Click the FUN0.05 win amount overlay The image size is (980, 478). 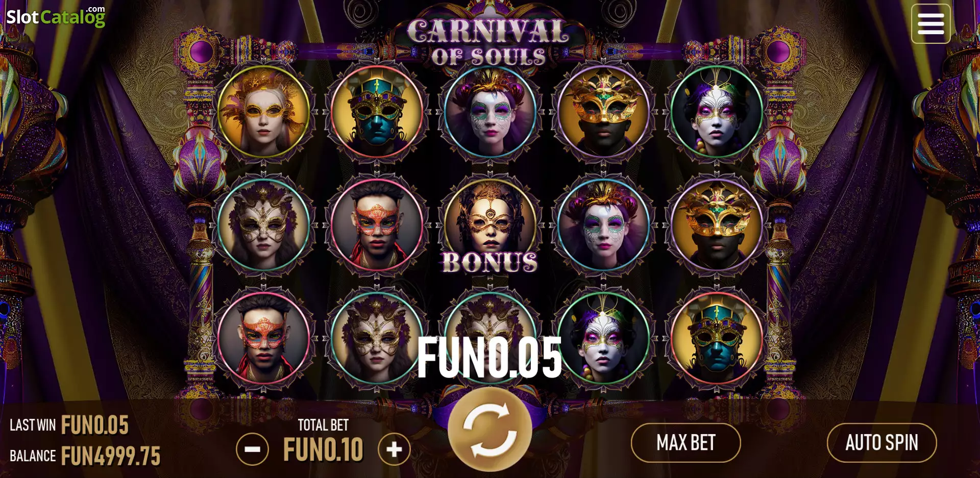pos(489,358)
